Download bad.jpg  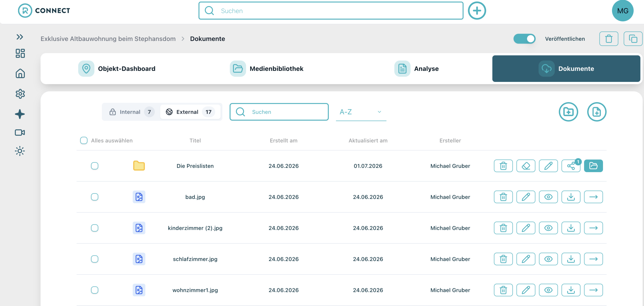tap(571, 197)
